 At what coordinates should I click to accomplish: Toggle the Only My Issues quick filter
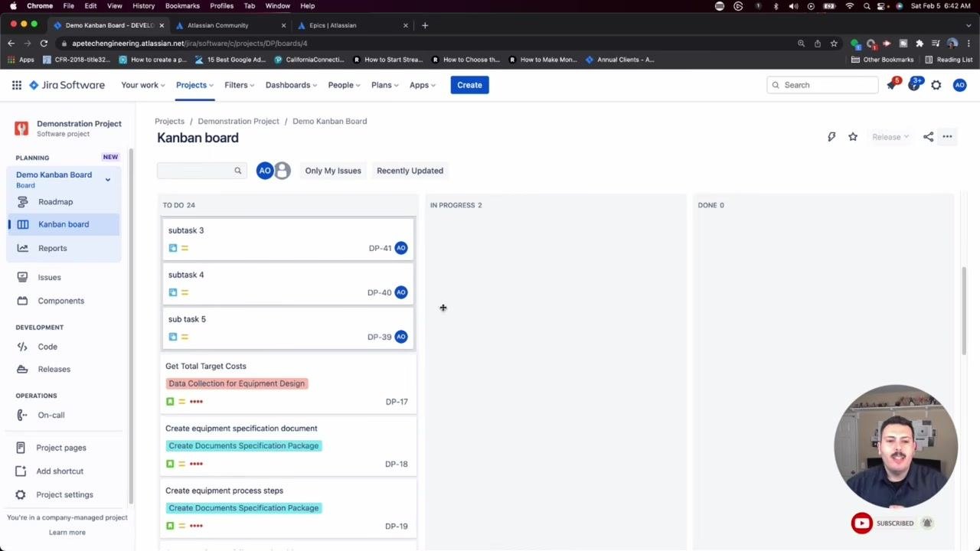333,171
